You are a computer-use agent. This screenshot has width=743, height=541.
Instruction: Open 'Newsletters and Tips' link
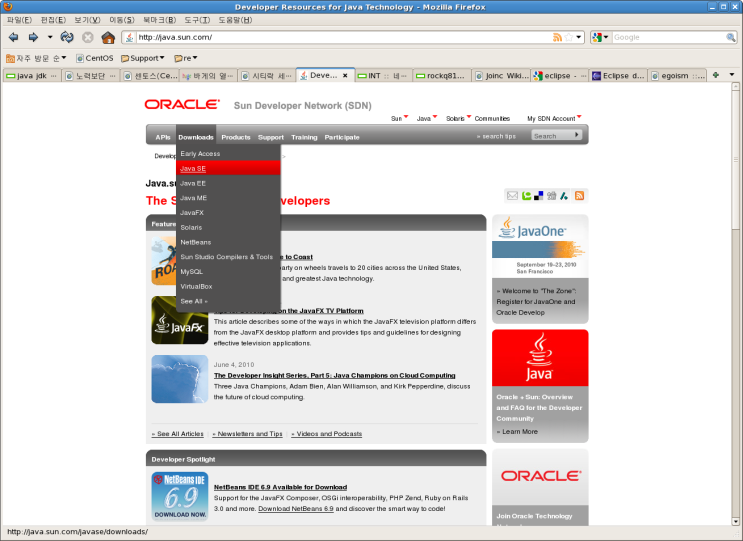tap(247, 433)
